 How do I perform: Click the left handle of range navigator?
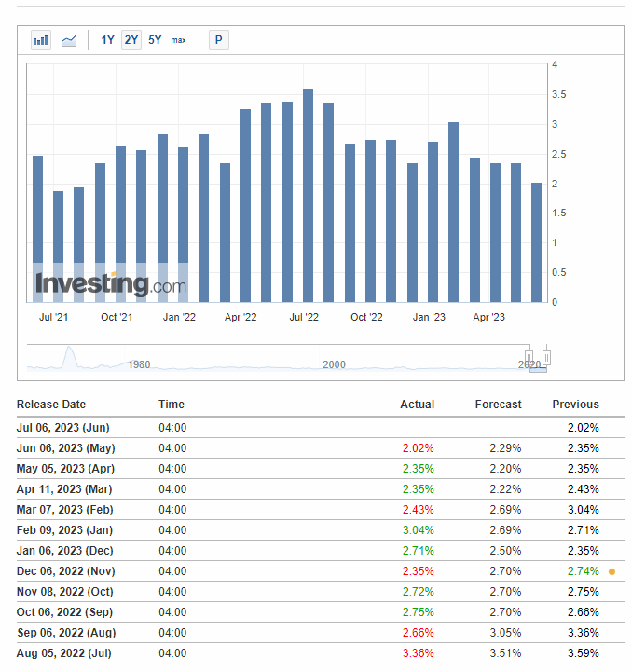coord(529,357)
